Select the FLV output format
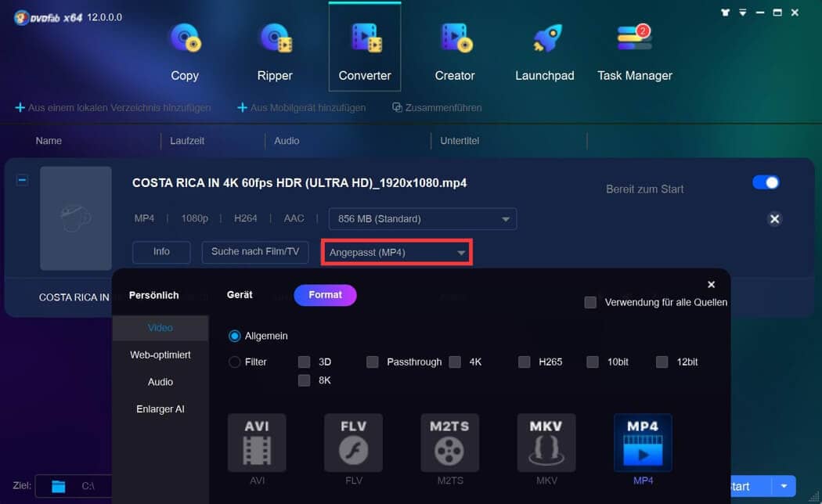Screen dimensions: 822x504 click(353, 442)
